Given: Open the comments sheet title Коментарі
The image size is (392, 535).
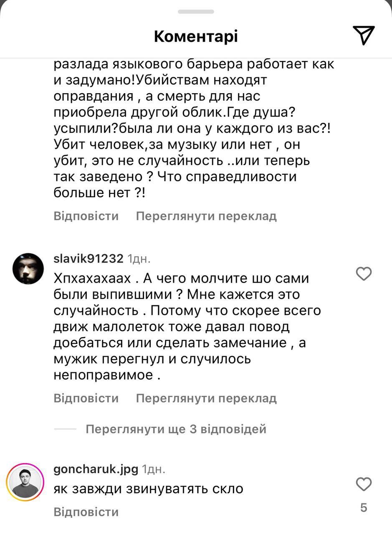Looking at the screenshot, I should pos(196,36).
